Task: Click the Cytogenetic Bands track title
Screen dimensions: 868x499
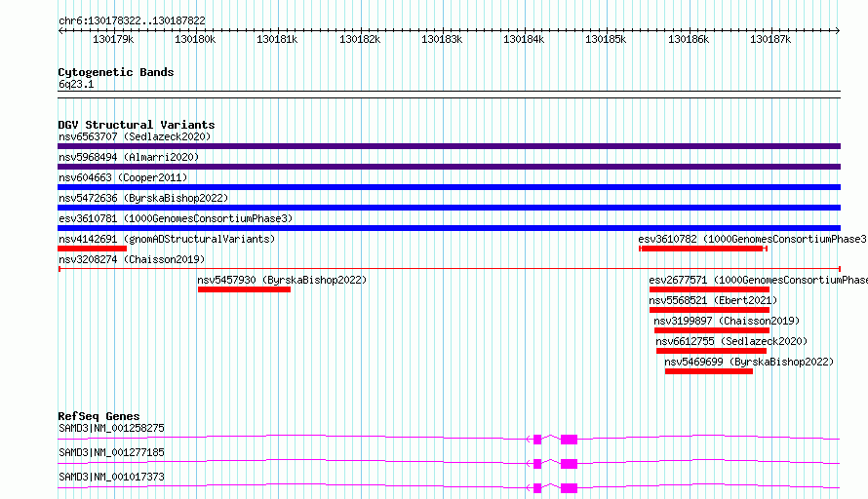Action: [116, 72]
